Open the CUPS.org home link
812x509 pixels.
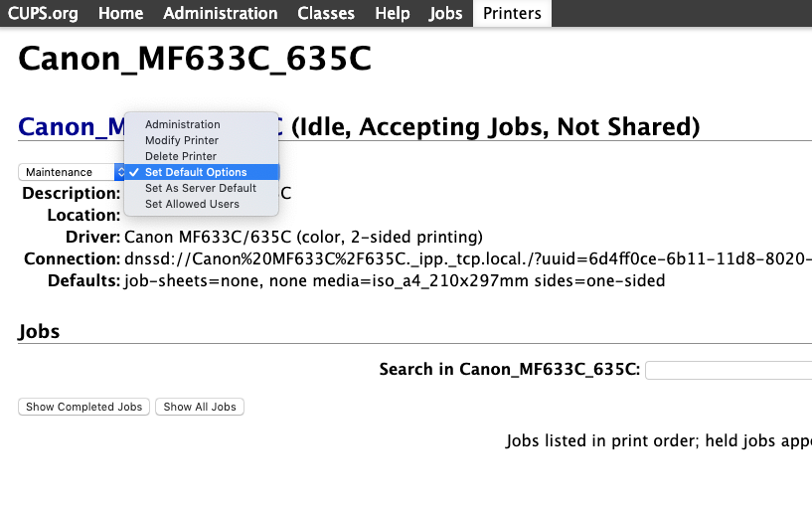(44, 13)
